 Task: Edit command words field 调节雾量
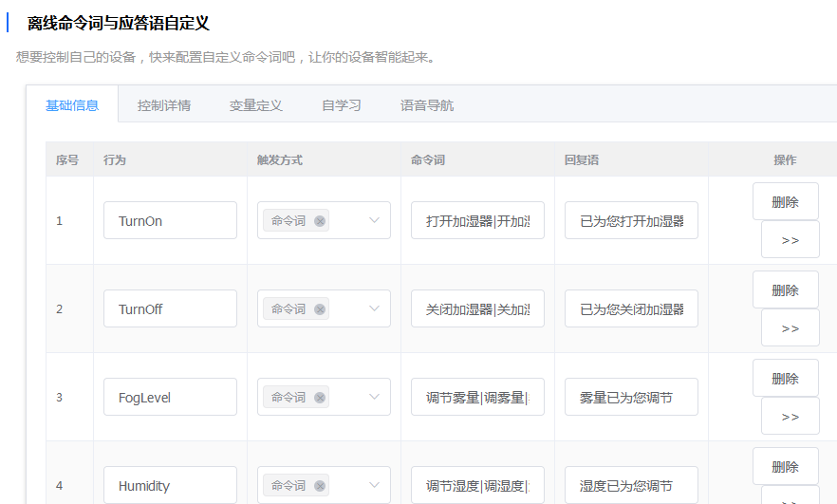coord(477,397)
